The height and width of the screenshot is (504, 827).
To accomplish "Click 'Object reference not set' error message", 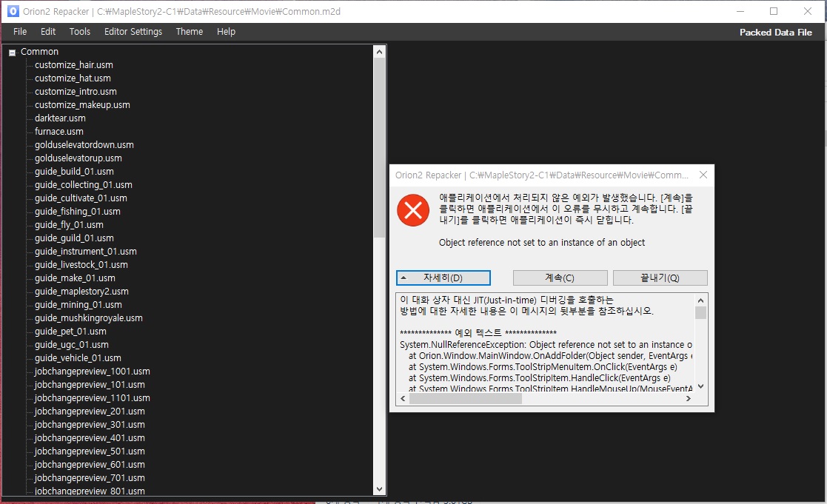I will [x=542, y=243].
